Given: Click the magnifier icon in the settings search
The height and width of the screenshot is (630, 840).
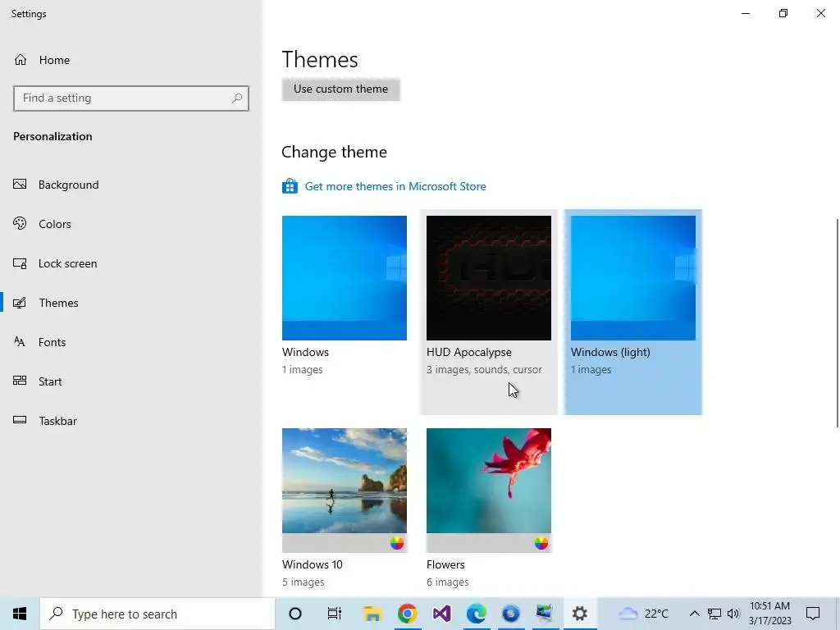Looking at the screenshot, I should click(x=237, y=98).
